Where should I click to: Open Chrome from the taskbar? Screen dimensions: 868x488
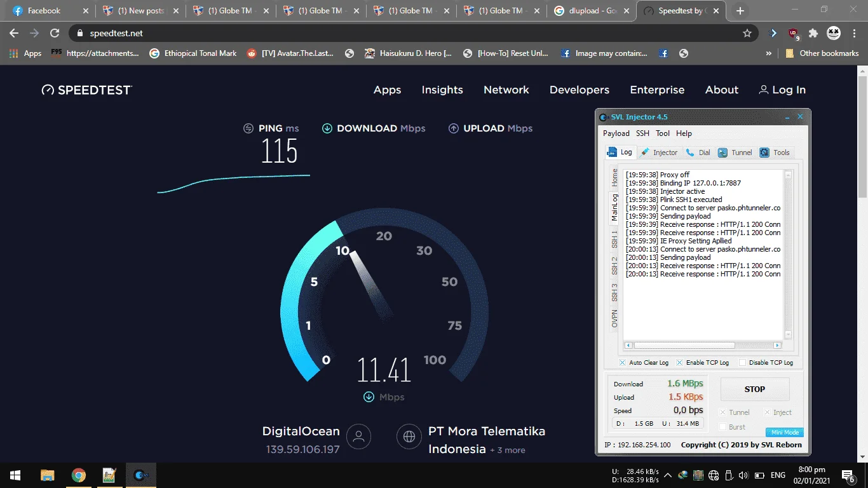pyautogui.click(x=79, y=475)
